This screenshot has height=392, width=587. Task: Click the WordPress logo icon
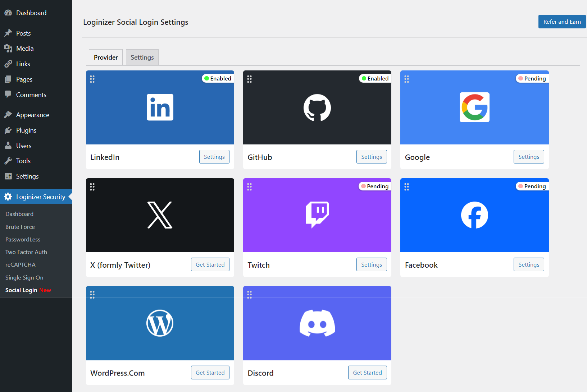160,323
